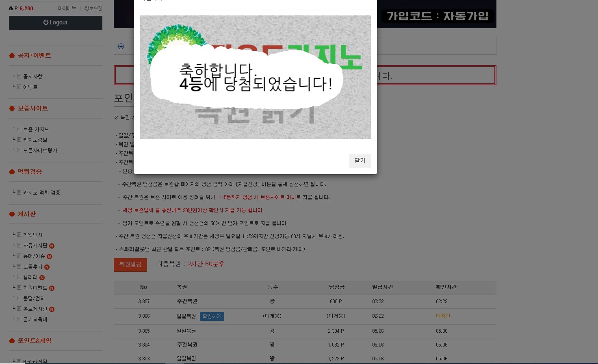Click the document icon beside 문답/건의
598x364 pixels.
pos(19,298)
